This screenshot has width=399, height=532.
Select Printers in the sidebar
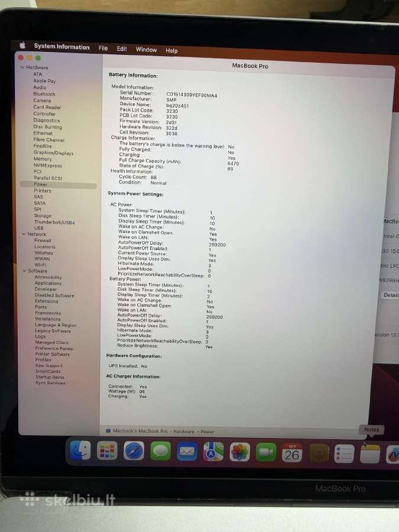click(43, 191)
